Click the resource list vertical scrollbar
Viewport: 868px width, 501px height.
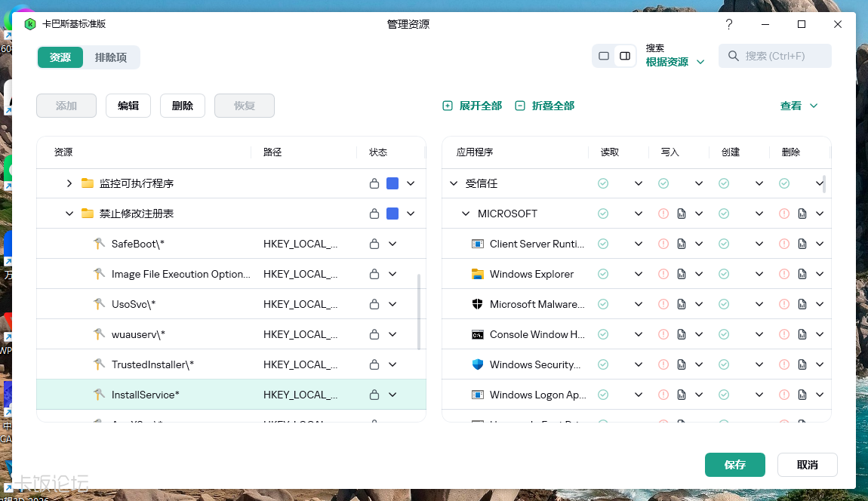(x=418, y=312)
